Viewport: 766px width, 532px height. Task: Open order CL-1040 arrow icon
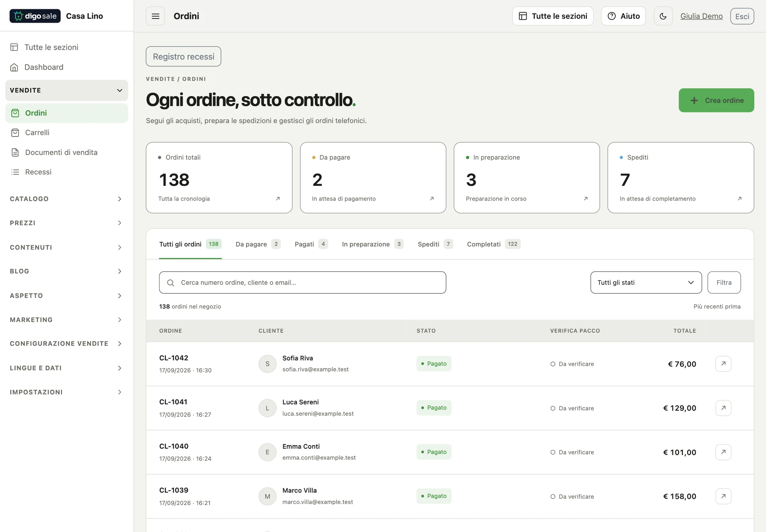[x=723, y=452]
